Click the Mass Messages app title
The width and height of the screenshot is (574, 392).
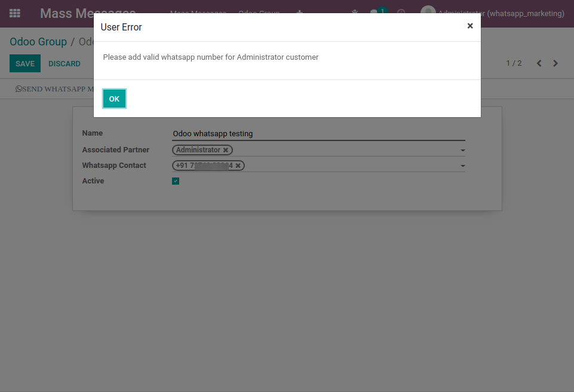coord(88,14)
